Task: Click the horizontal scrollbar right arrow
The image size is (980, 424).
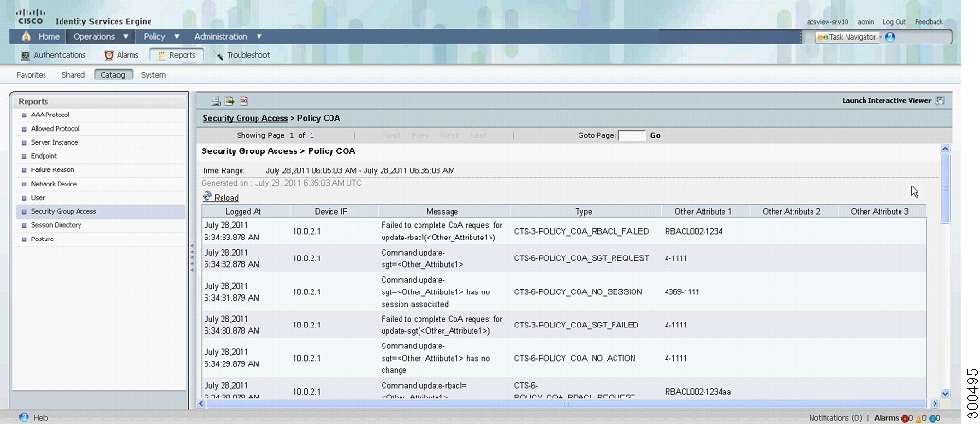Action: click(x=935, y=404)
